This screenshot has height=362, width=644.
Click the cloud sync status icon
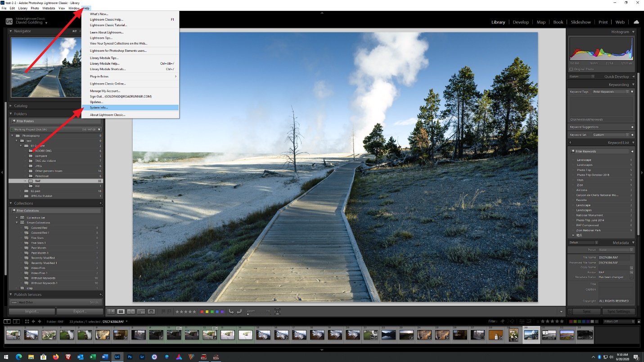click(636, 22)
